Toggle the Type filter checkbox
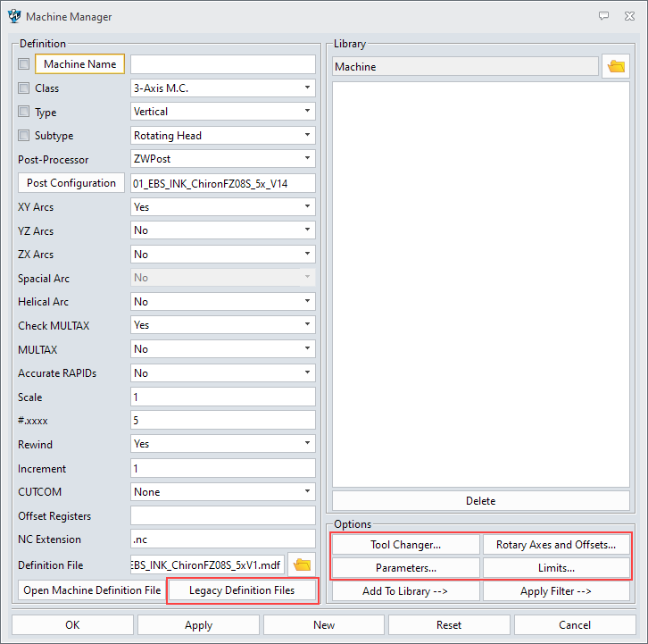 [x=23, y=112]
